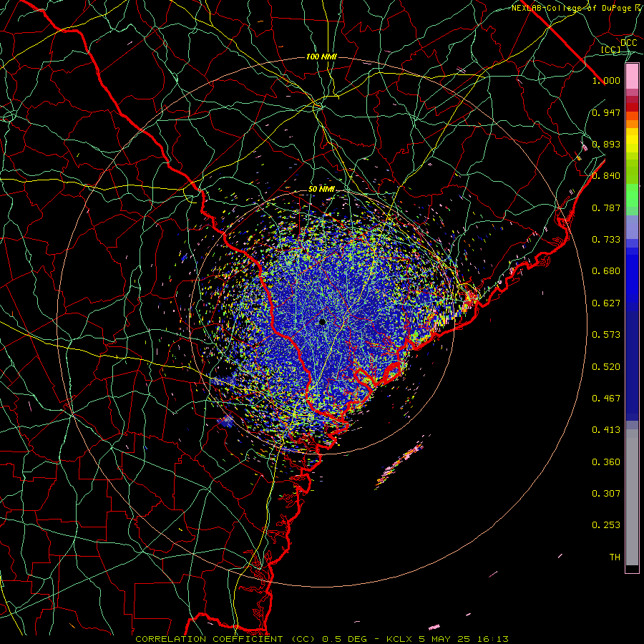Click the 0.467 color scale label
This screenshot has width=644, height=644.
(606, 399)
